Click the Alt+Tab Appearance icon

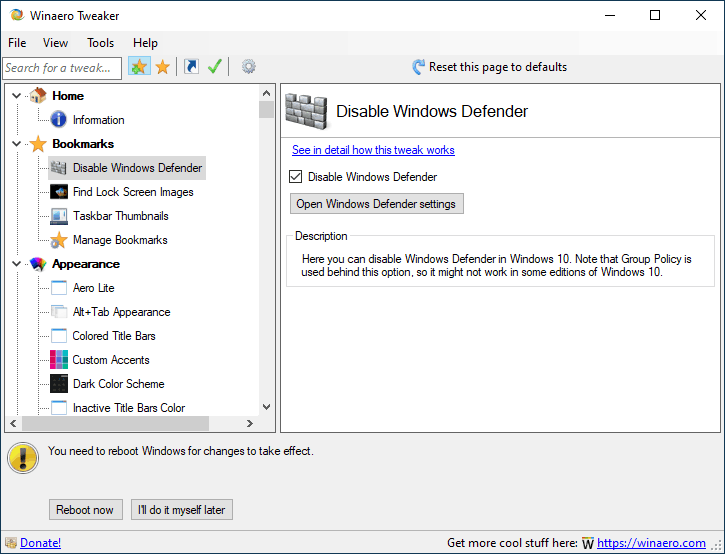pyautogui.click(x=59, y=312)
